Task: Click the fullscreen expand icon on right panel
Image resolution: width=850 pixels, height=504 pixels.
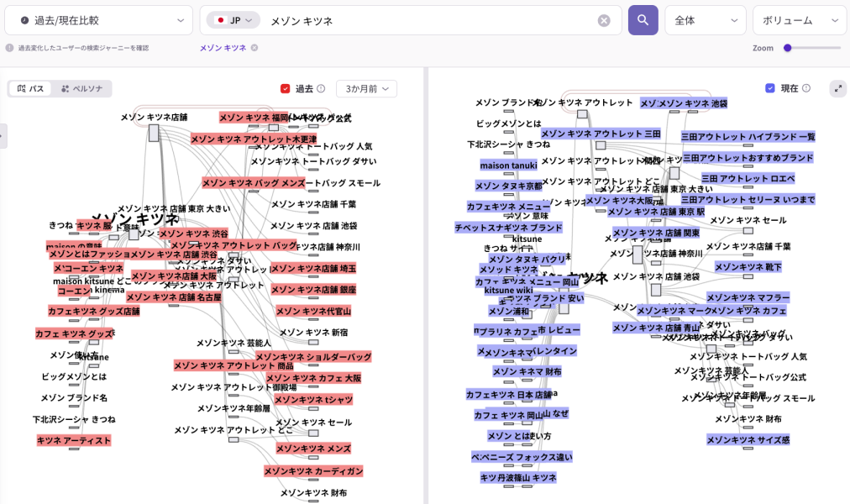Action: [x=837, y=88]
